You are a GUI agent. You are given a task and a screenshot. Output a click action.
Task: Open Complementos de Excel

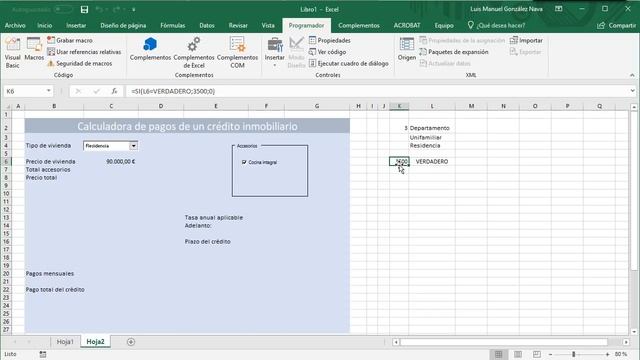coord(194,53)
